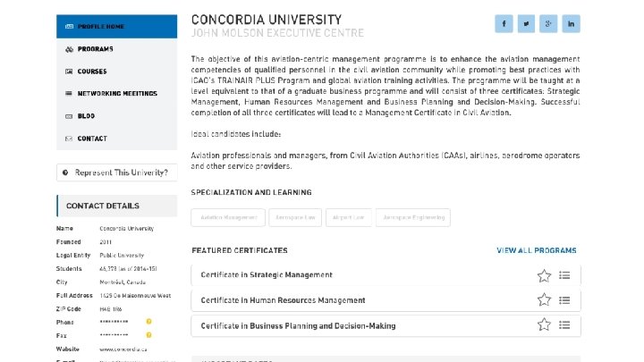Click 1625 De Maisonneuve West address

[x=135, y=296]
